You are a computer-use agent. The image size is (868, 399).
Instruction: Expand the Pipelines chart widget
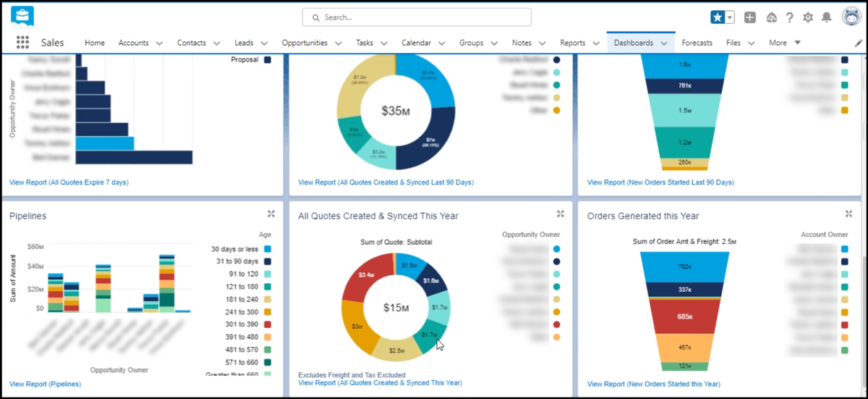[271, 214]
